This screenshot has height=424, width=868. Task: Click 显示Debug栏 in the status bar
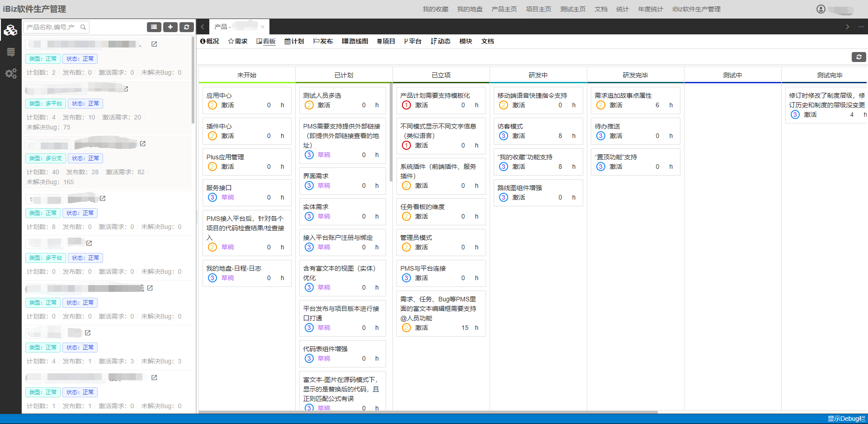click(x=846, y=419)
